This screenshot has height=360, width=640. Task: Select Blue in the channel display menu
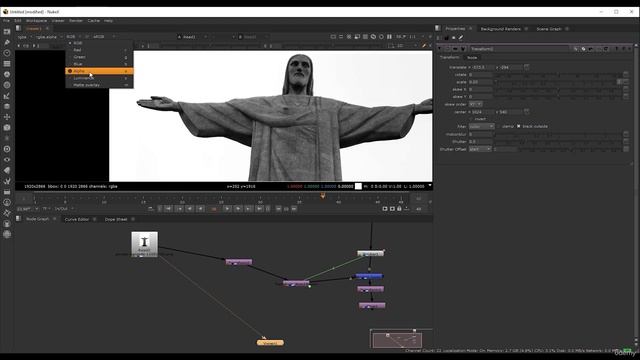click(x=99, y=64)
